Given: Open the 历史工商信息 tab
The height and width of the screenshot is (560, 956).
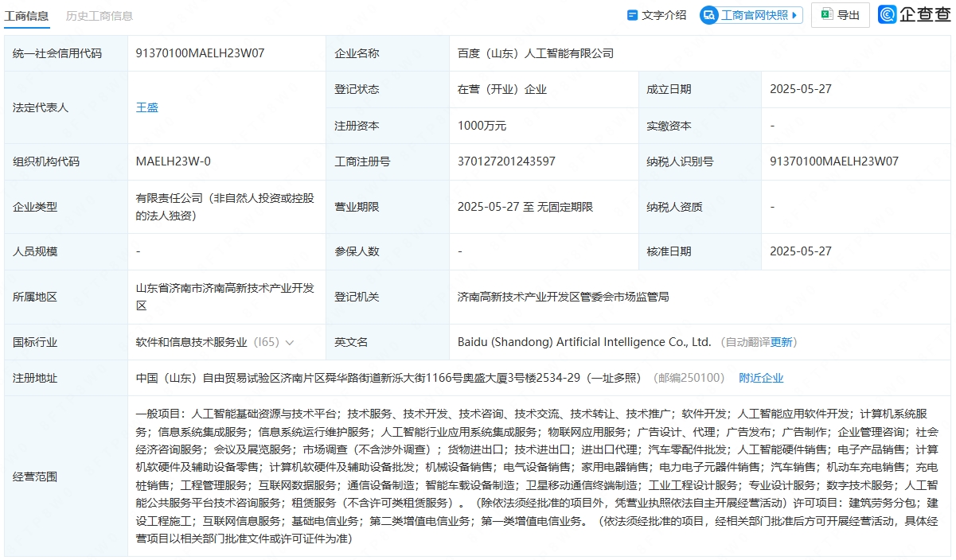Looking at the screenshot, I should tap(100, 15).
